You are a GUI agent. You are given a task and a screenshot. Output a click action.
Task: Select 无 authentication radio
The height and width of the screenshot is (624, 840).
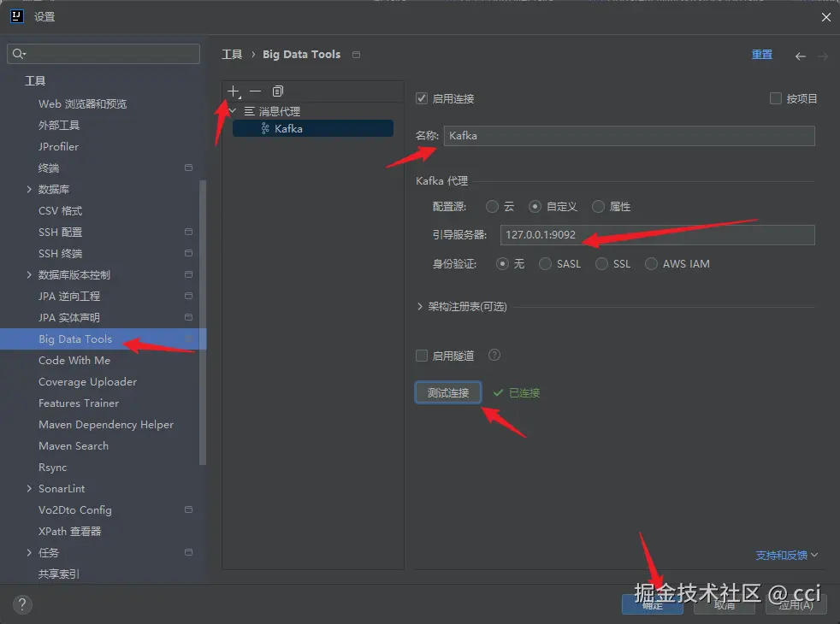click(502, 264)
